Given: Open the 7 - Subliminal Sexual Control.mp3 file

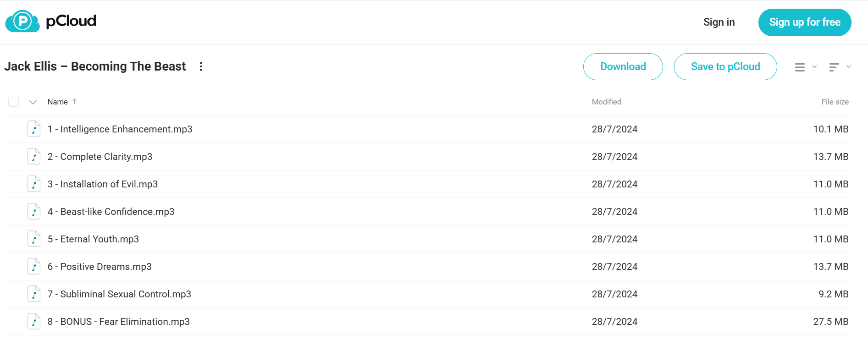Looking at the screenshot, I should coord(119,294).
